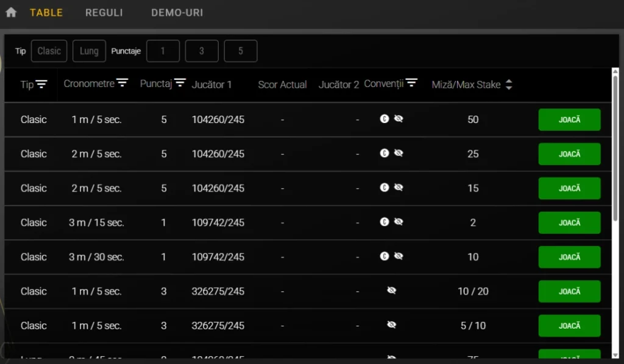Click the crossed-eye icon in stake 15 row
Screen dimensions: 624x364
point(399,187)
